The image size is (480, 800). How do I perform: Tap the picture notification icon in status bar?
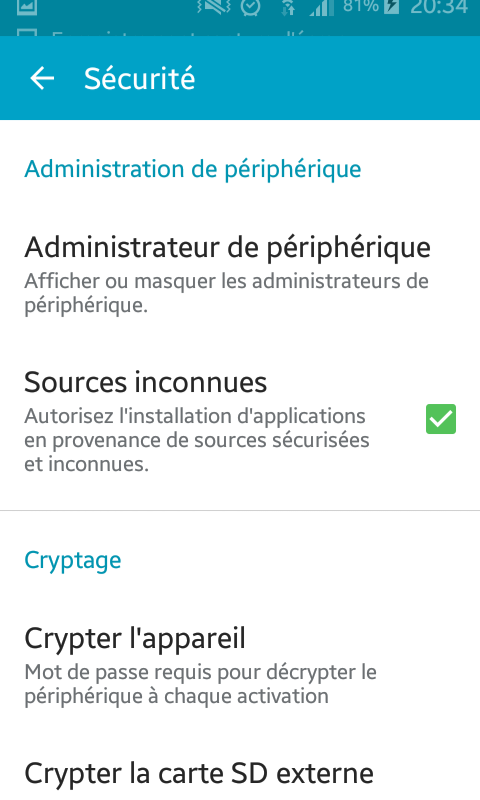(x=27, y=7)
